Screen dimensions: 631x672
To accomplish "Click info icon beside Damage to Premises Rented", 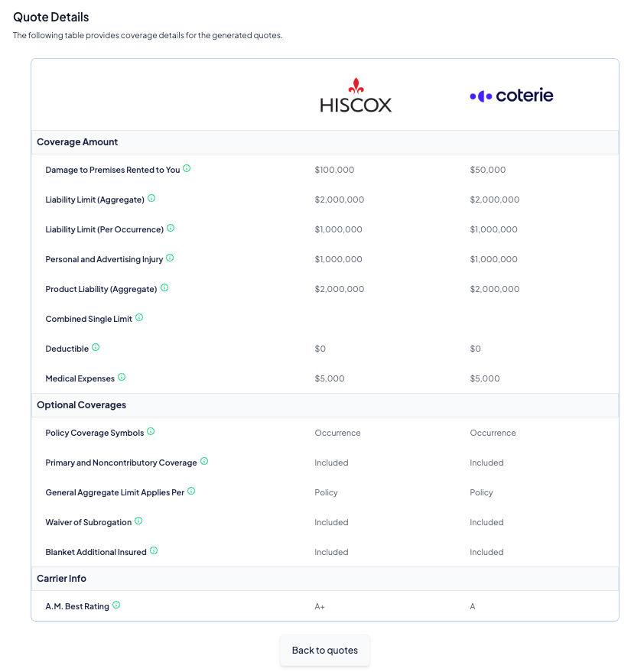I will coord(187,168).
